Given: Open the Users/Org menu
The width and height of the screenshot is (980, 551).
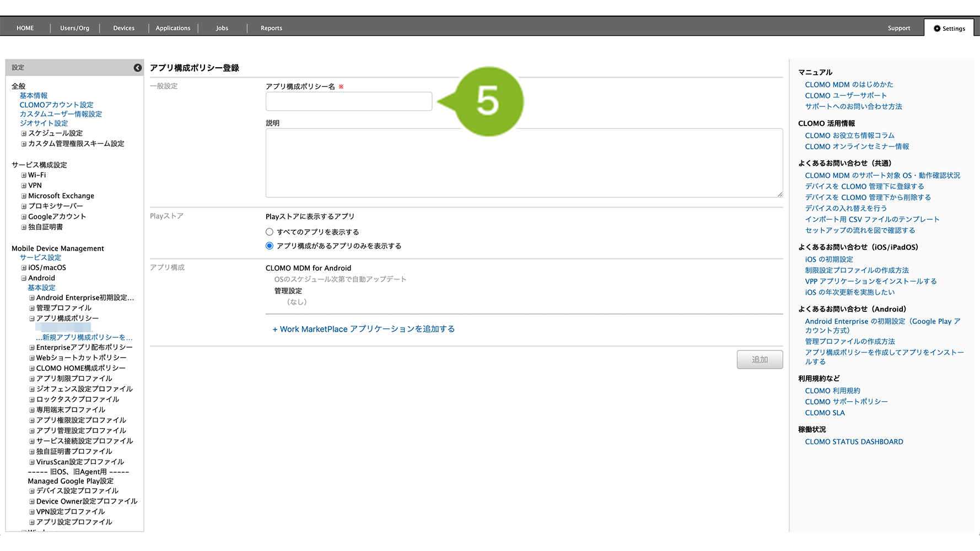Looking at the screenshot, I should (x=74, y=28).
